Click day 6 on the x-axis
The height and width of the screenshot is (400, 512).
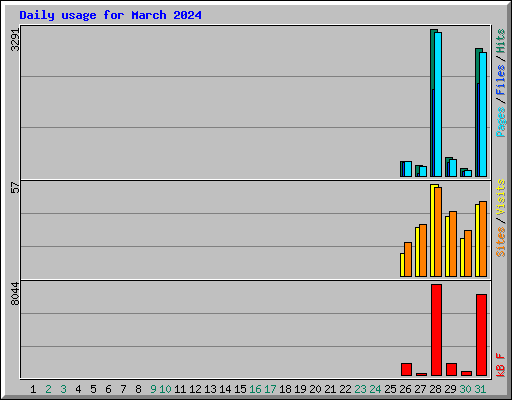(x=108, y=389)
